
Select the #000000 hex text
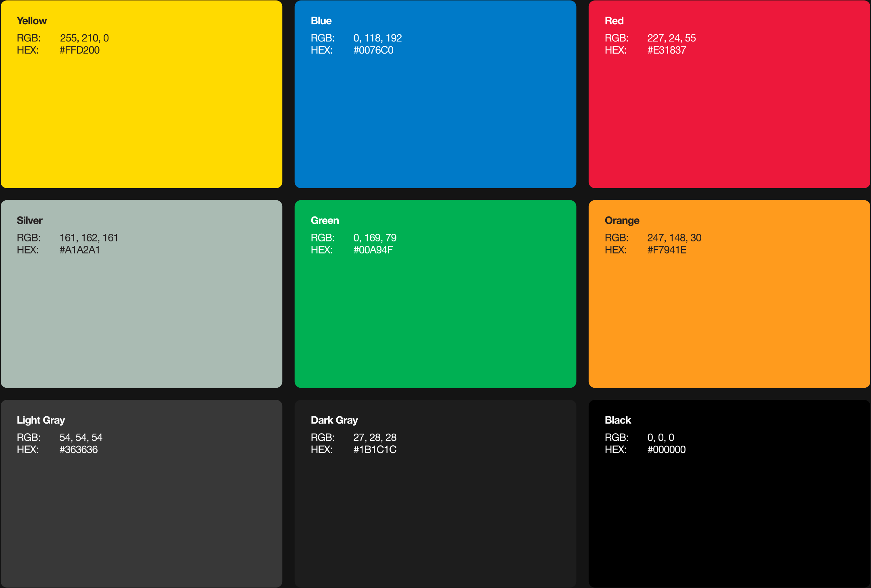click(667, 450)
